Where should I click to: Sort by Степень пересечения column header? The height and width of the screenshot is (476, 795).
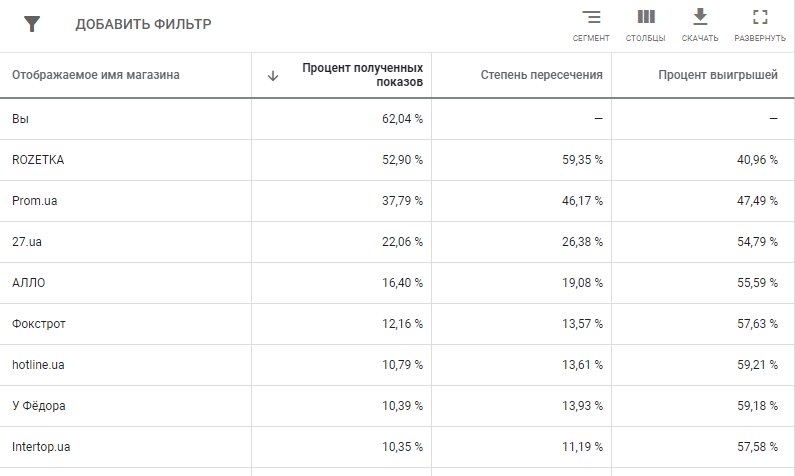541,75
